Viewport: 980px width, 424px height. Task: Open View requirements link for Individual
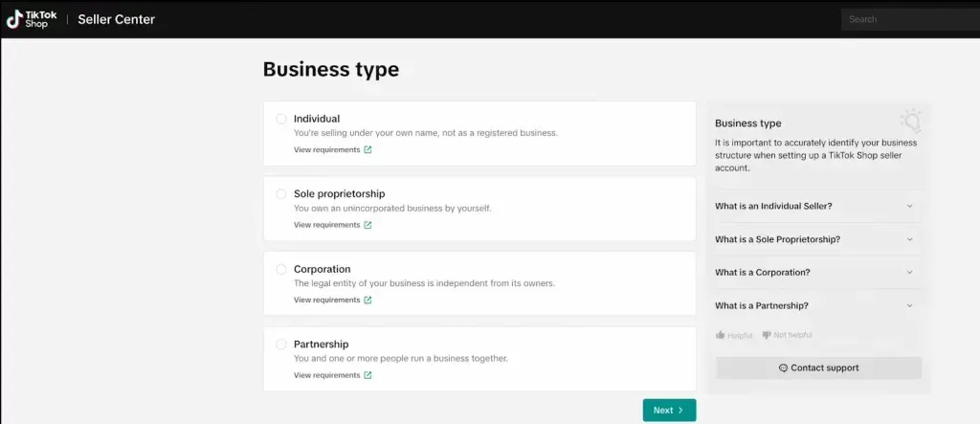click(326, 150)
